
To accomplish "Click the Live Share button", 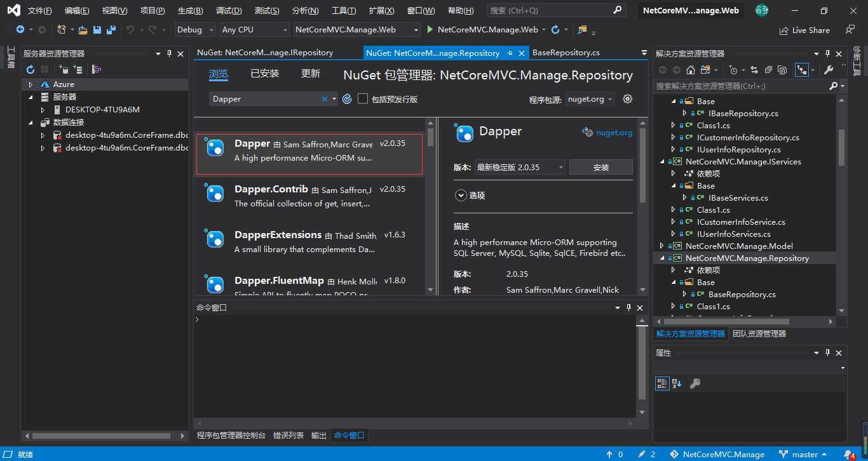I will click(804, 30).
